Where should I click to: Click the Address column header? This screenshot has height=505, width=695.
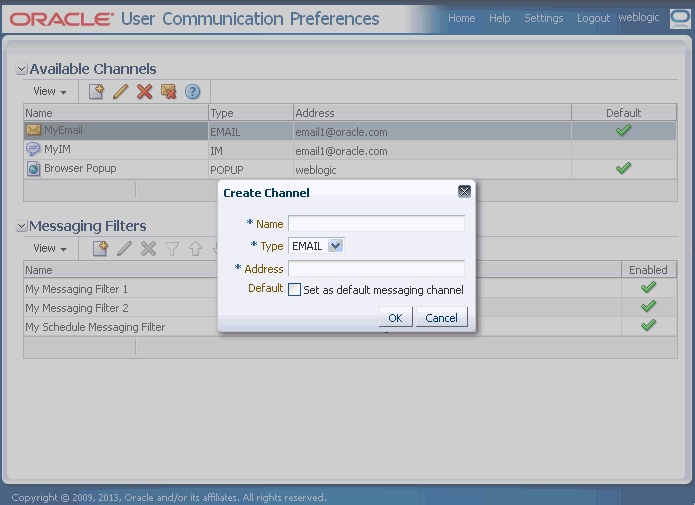point(432,113)
